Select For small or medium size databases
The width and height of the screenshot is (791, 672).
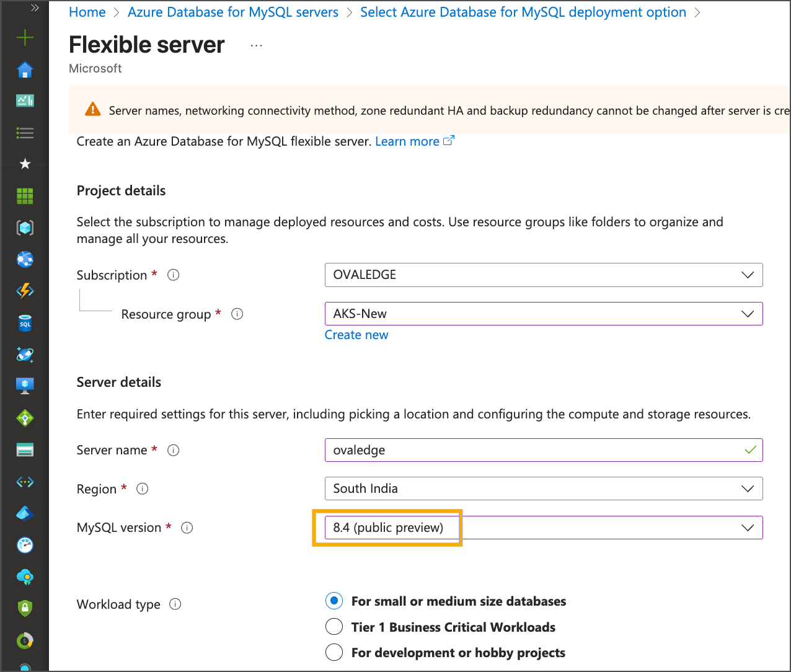(x=334, y=601)
